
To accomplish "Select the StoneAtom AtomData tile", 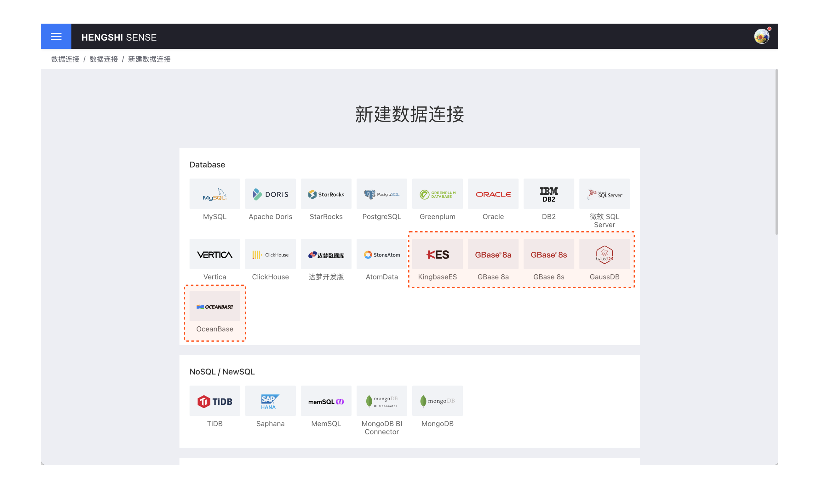I will click(x=382, y=254).
